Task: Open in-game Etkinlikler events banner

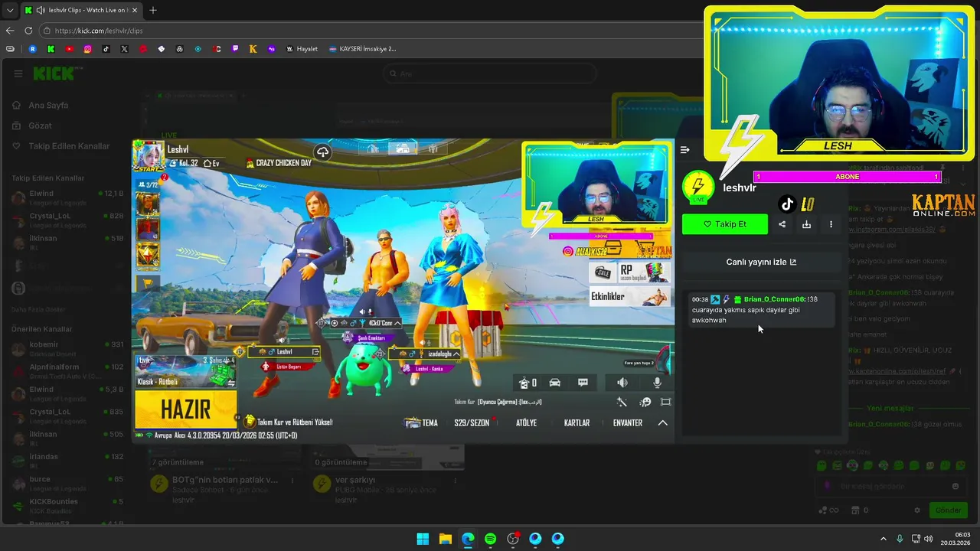Action: [x=630, y=296]
